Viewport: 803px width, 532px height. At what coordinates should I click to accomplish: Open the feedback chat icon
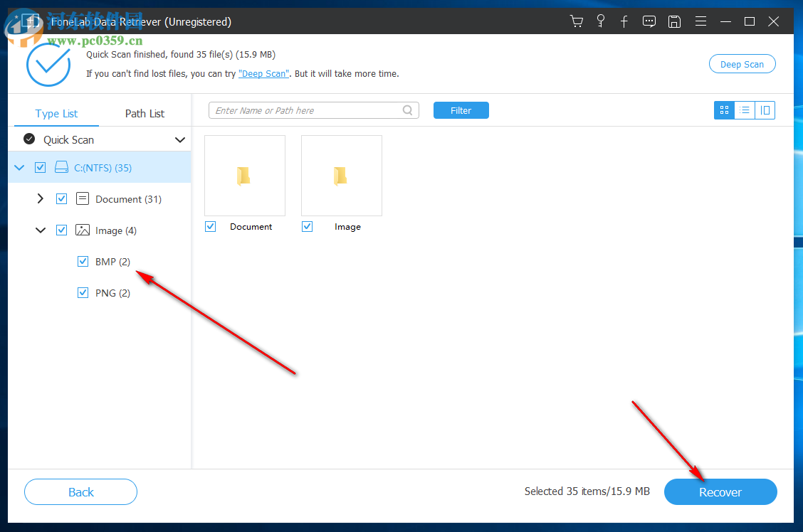point(649,21)
